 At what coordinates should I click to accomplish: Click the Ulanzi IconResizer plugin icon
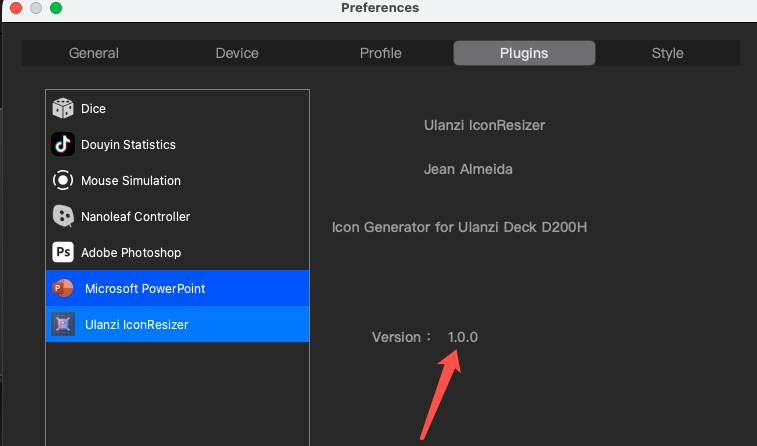point(63,324)
